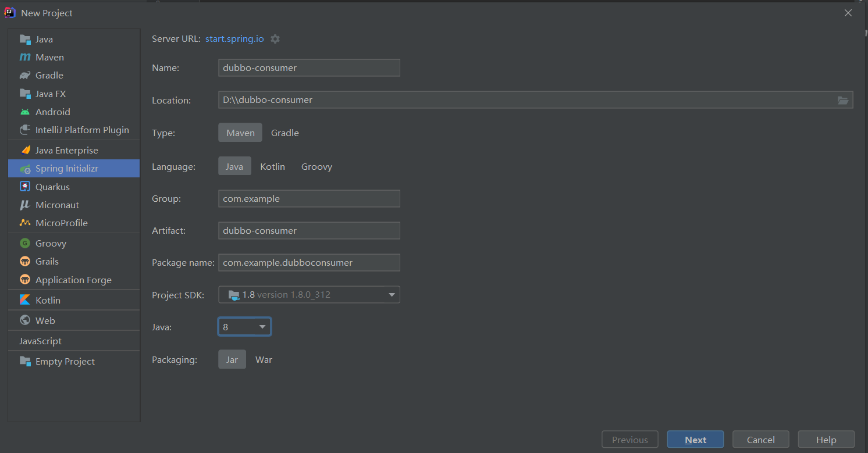Click the Grails icon
This screenshot has height=453, width=868.
[25, 261]
